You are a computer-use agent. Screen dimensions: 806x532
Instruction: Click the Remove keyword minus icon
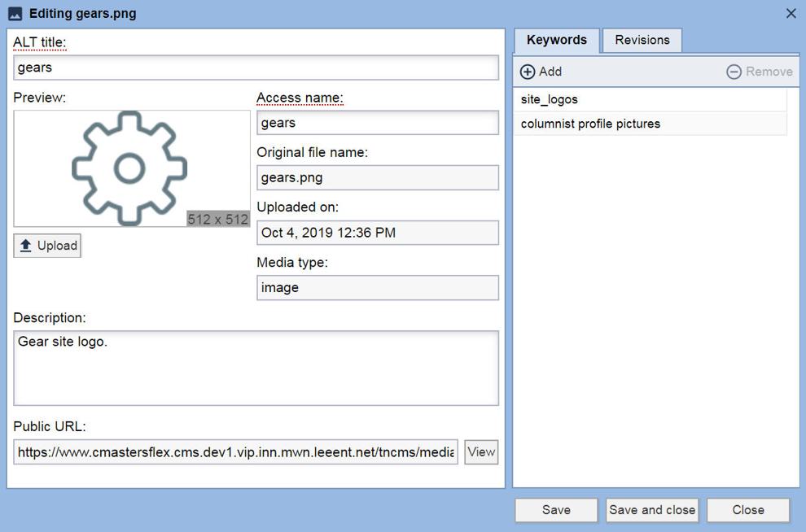click(x=734, y=72)
